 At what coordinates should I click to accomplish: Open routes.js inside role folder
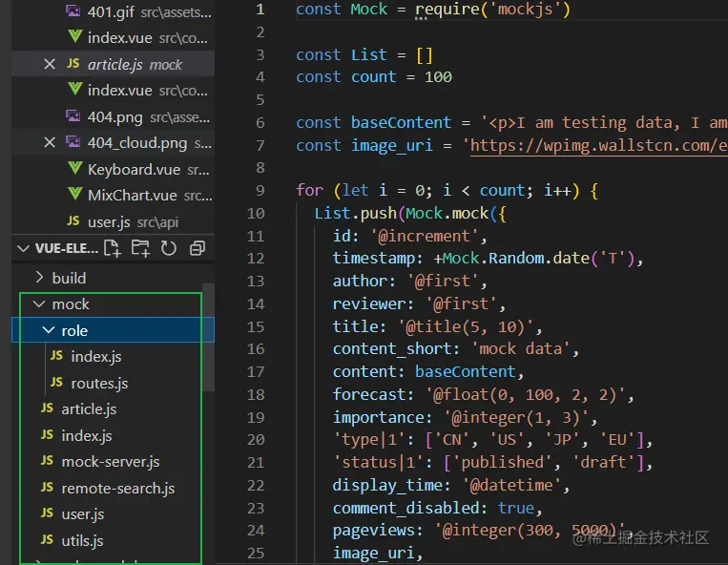[x=99, y=383]
